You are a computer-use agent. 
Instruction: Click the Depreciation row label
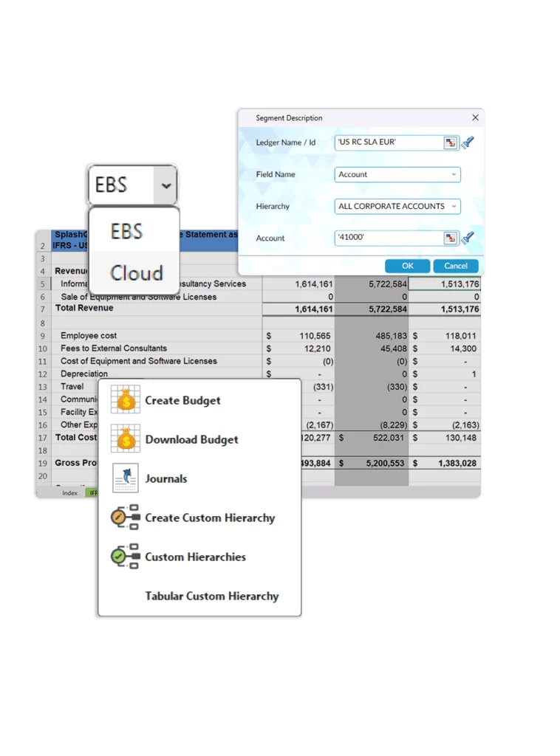(x=84, y=374)
